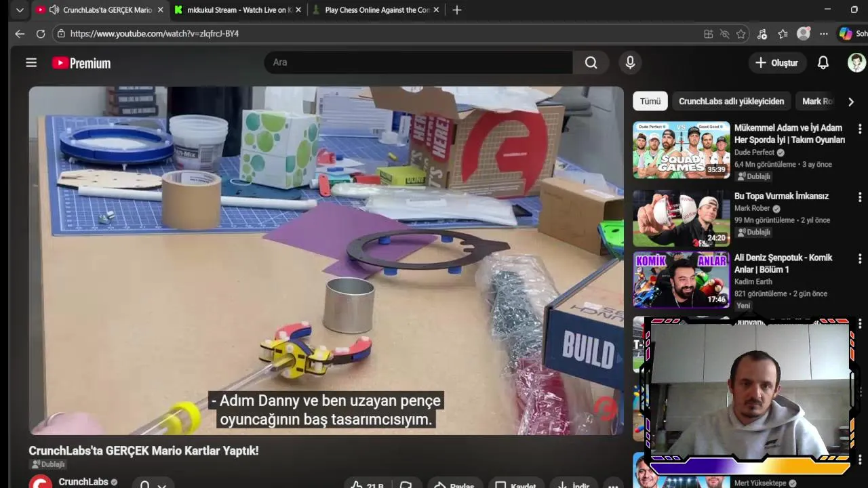Click the İndir download button
Screen dimensions: 868x488
tap(572, 485)
